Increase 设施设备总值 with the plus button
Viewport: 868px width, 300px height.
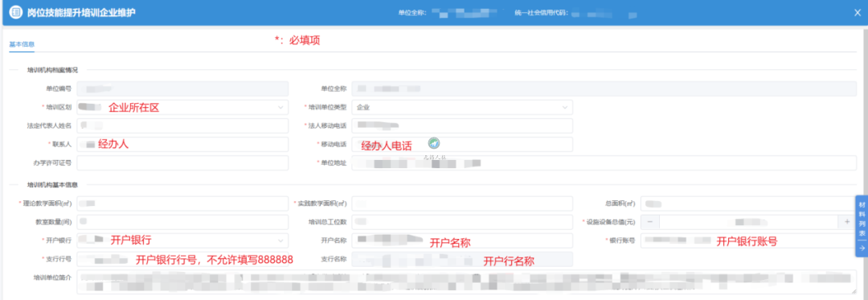pos(847,221)
